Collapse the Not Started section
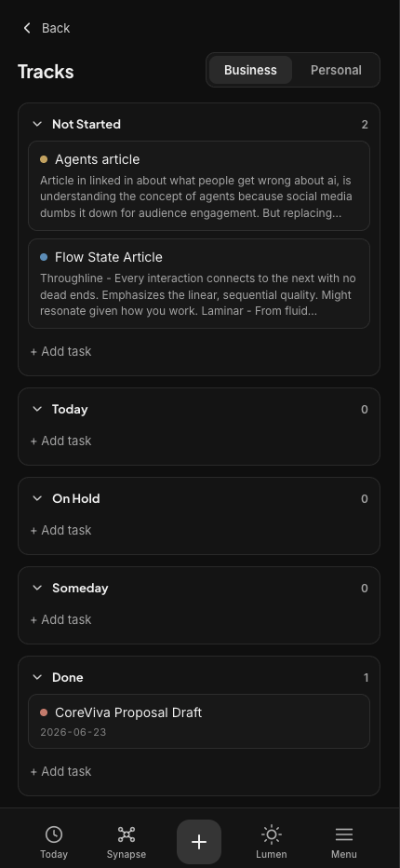The width and height of the screenshot is (400, 868). click(37, 124)
